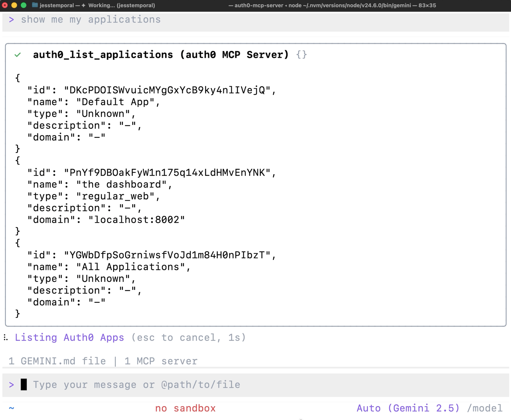Click the yellow minimize light
The image size is (511, 420).
pyautogui.click(x=14, y=5)
